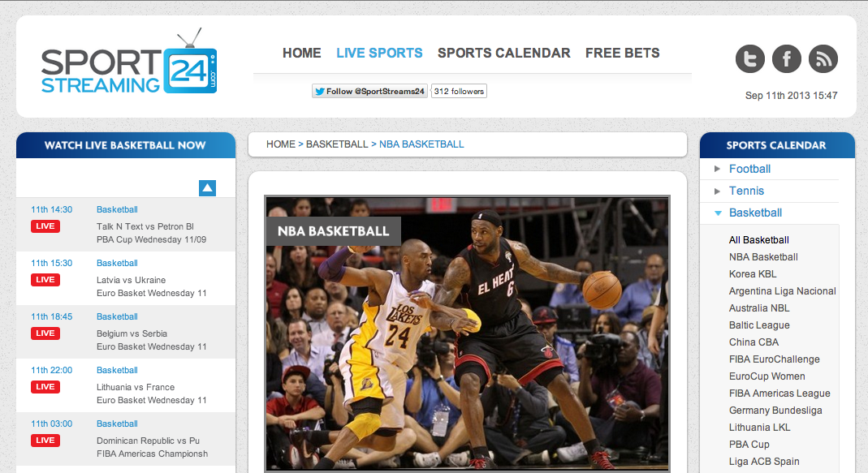
Task: Collapse the Basketball category in Sports Calendar
Action: click(x=755, y=213)
